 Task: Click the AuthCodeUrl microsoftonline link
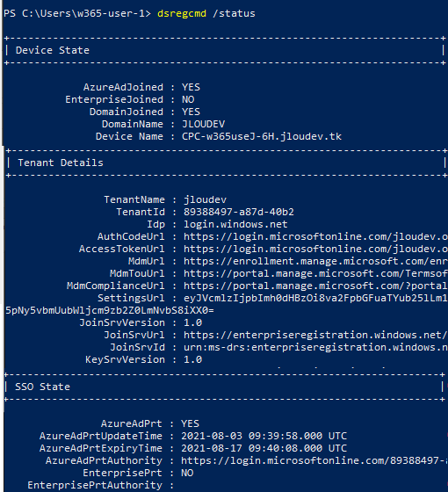pyautogui.click(x=315, y=236)
